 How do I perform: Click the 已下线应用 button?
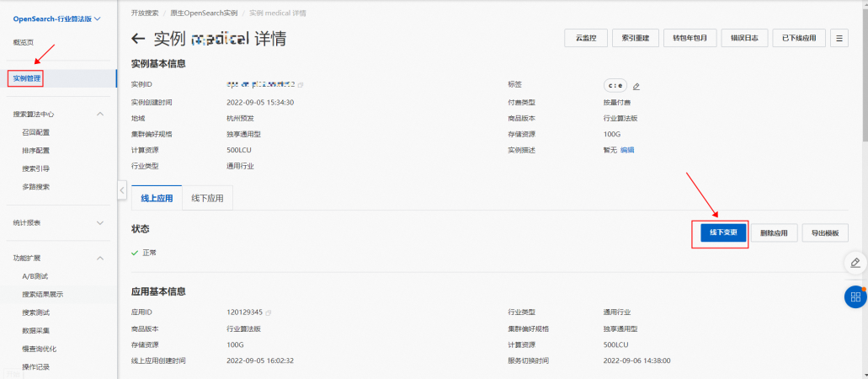[799, 38]
